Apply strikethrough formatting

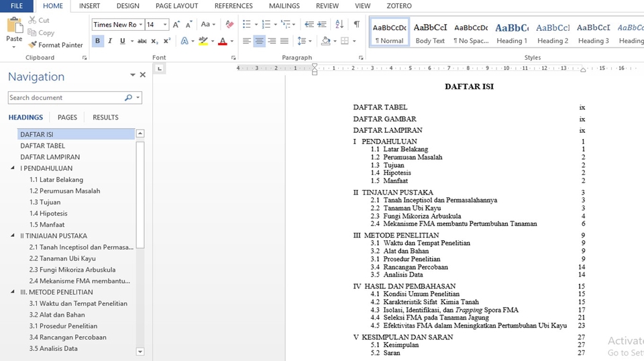pos(142,41)
